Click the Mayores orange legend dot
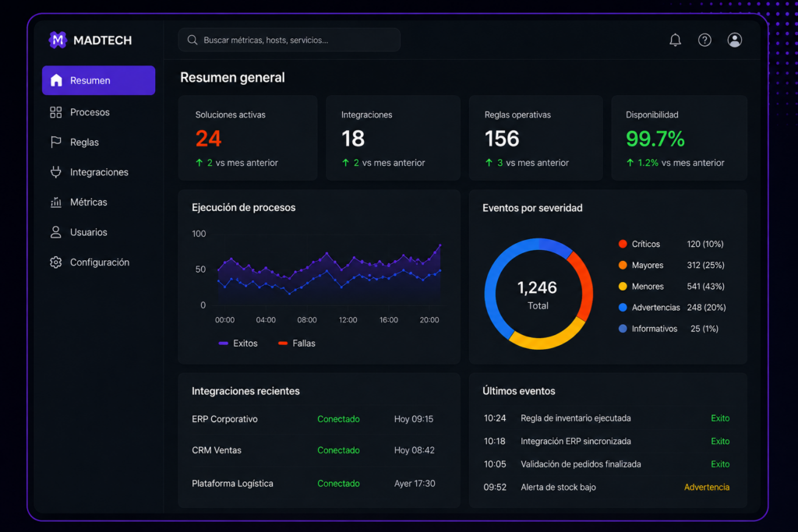The height and width of the screenshot is (532, 798). coord(623,265)
